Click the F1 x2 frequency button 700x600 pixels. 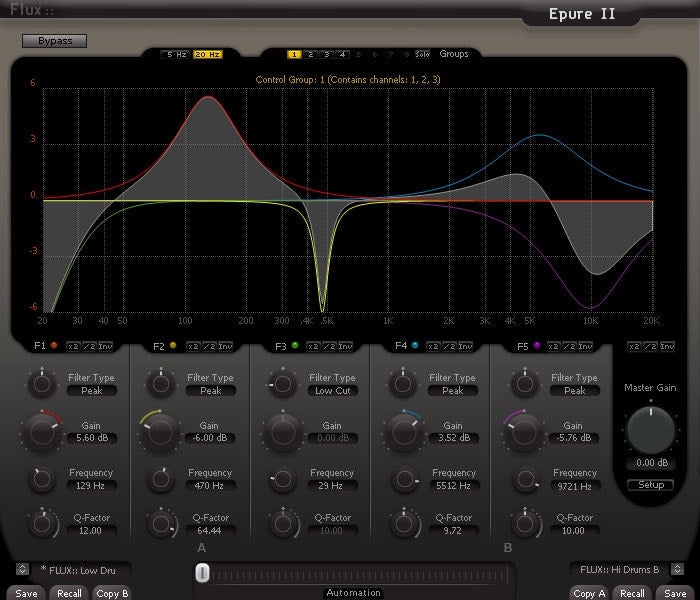pos(73,346)
